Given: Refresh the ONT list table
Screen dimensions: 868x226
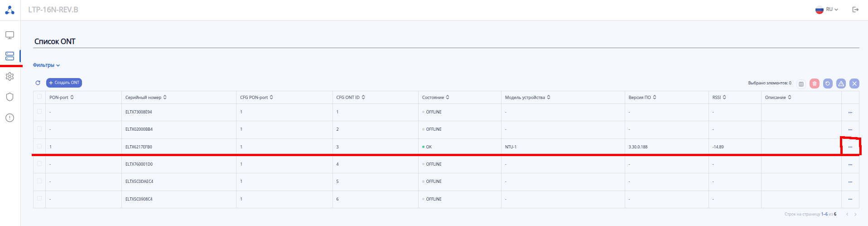Looking at the screenshot, I should (38, 83).
